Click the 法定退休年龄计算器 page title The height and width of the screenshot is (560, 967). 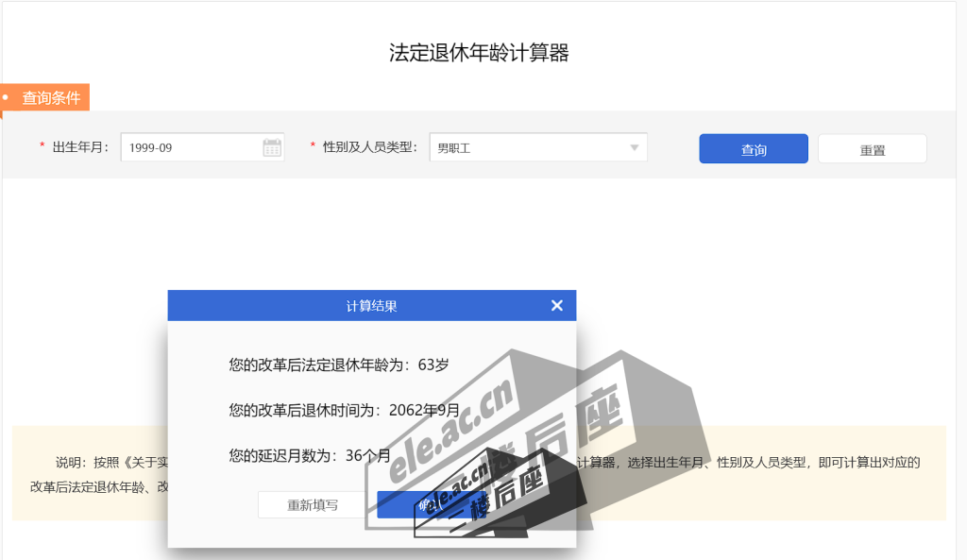479,53
